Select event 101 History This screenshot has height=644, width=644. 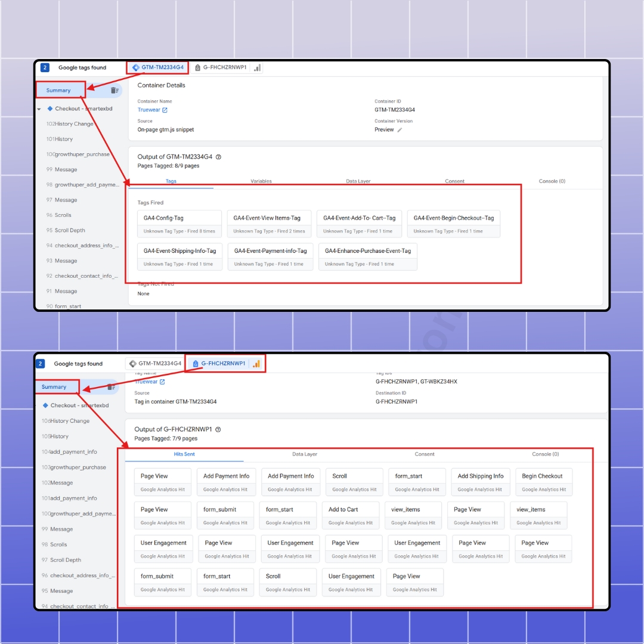point(60,139)
